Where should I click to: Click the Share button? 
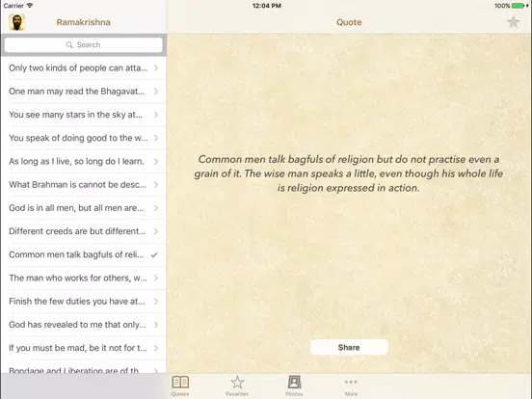click(349, 347)
